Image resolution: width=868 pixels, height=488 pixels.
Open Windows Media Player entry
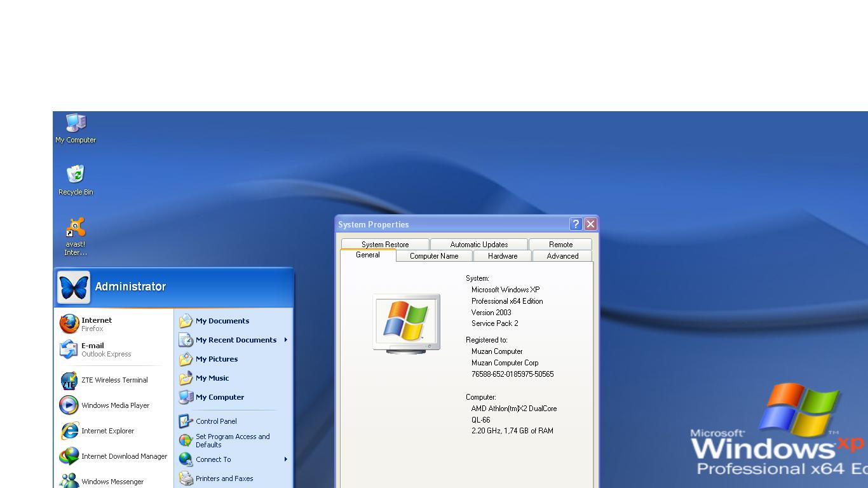(x=114, y=405)
